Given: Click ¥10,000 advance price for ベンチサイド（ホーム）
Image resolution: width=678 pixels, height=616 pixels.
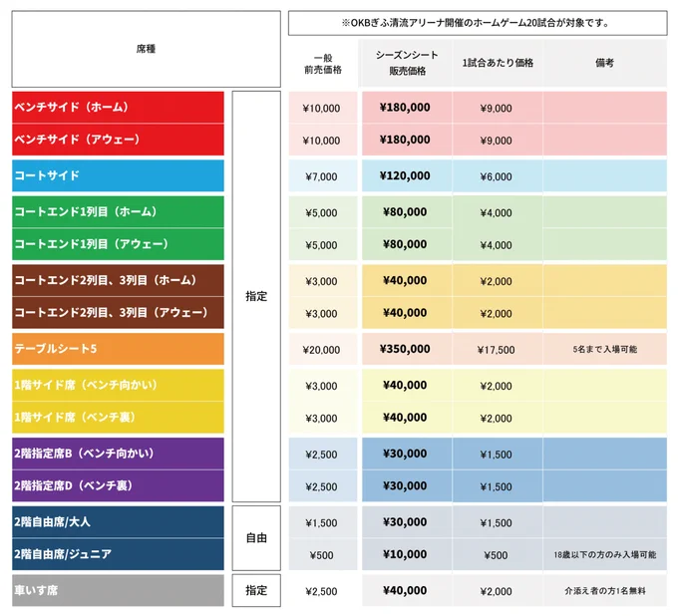Looking at the screenshot, I should [321, 108].
